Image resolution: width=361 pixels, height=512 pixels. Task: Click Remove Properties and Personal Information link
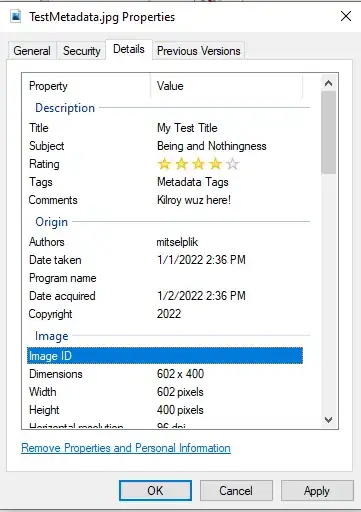126,448
